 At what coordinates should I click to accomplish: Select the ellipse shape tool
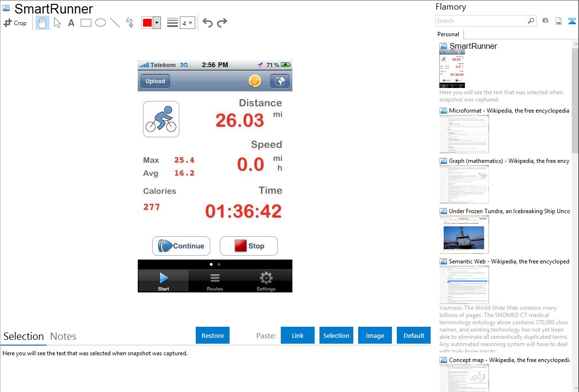click(101, 23)
